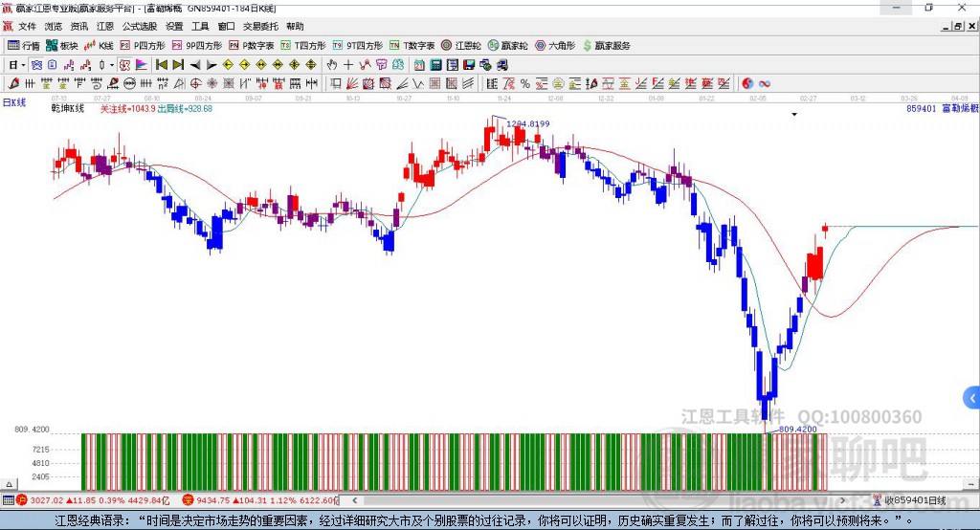The width and height of the screenshot is (980, 530).
Task: Jump to first bar icon
Action: coord(161,65)
